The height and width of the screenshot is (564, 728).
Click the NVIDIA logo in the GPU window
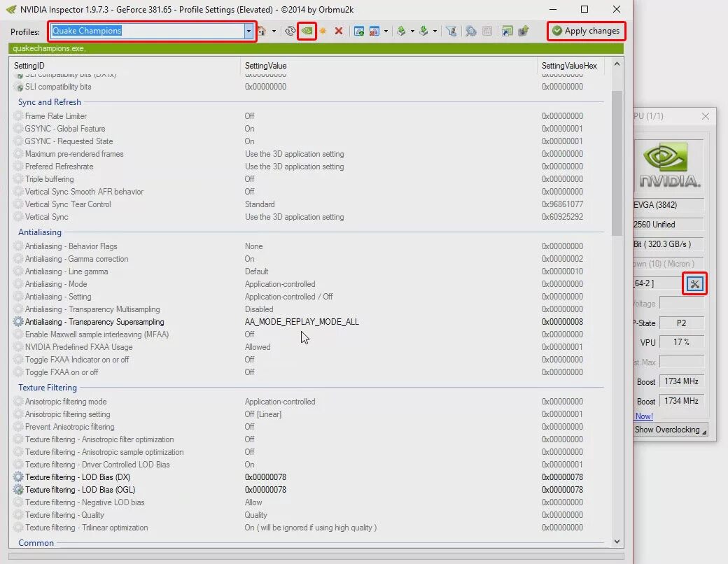point(669,165)
